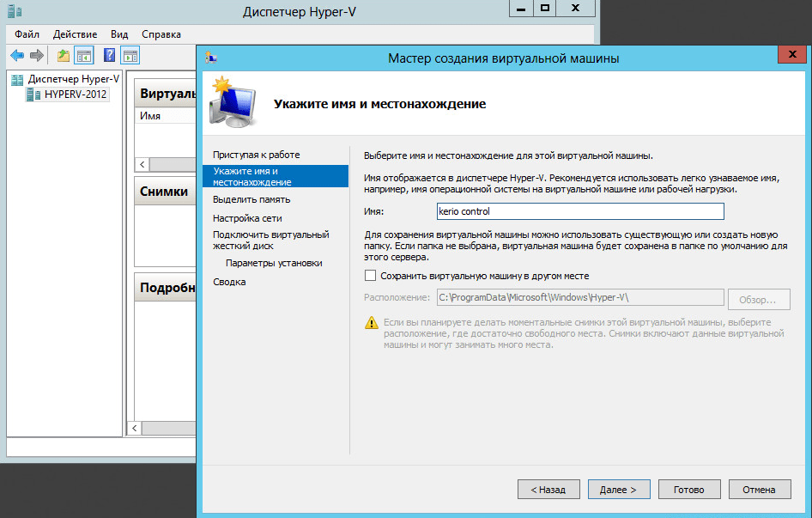Image resolution: width=812 pixels, height=518 pixels.
Task: Click the large wizard computer icon in header
Action: tap(233, 102)
